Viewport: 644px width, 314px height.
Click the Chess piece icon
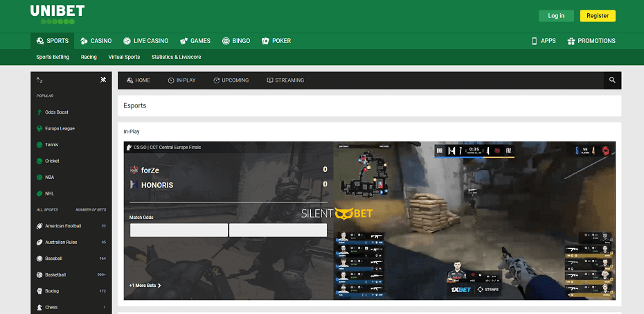tap(39, 307)
